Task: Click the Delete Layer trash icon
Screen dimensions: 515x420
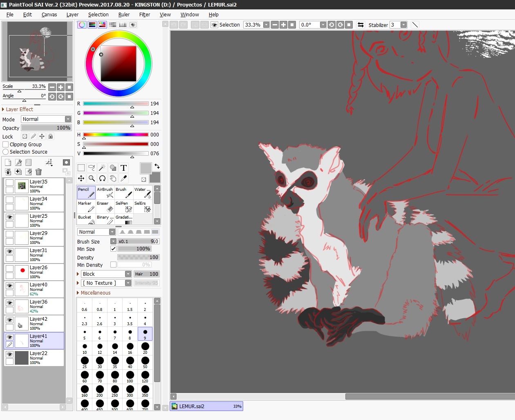Action: (x=38, y=172)
